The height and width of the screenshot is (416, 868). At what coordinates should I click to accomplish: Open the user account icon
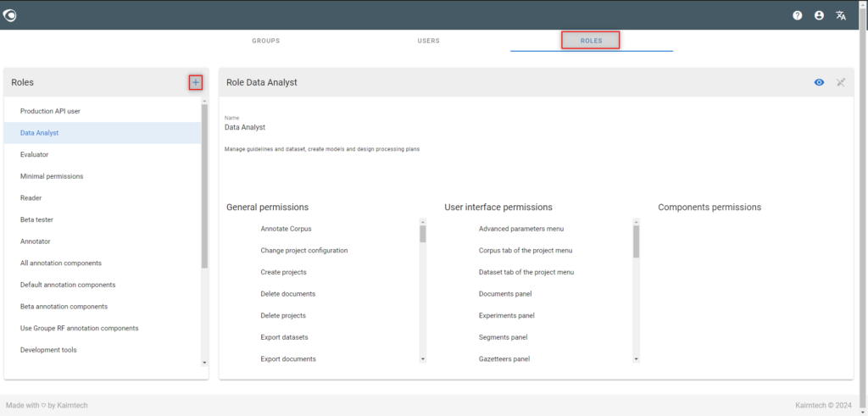(820, 15)
